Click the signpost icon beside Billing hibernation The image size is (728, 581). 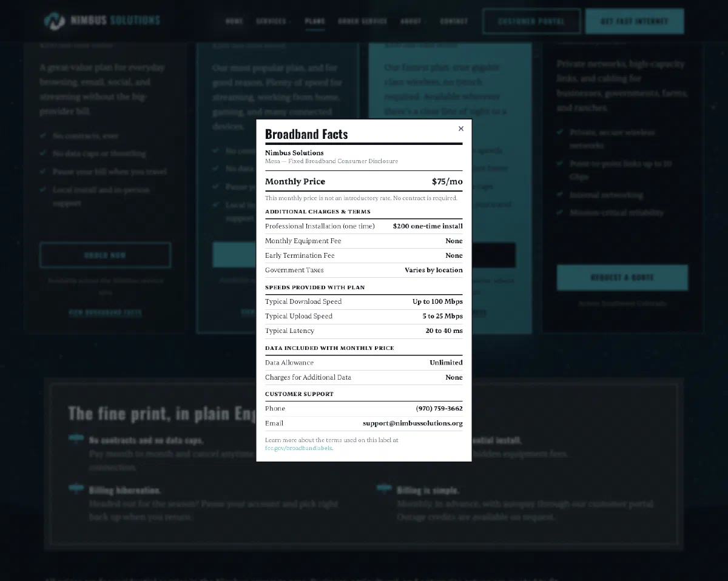click(x=76, y=489)
